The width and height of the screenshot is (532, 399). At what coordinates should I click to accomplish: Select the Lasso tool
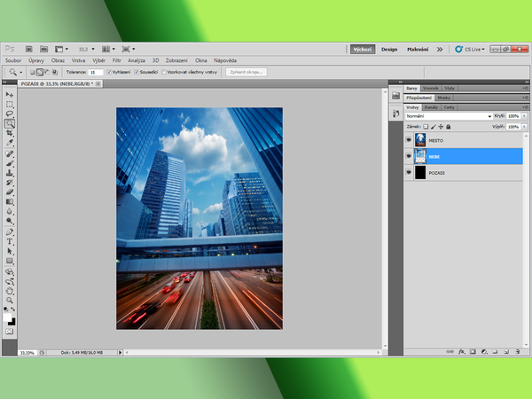pyautogui.click(x=10, y=113)
